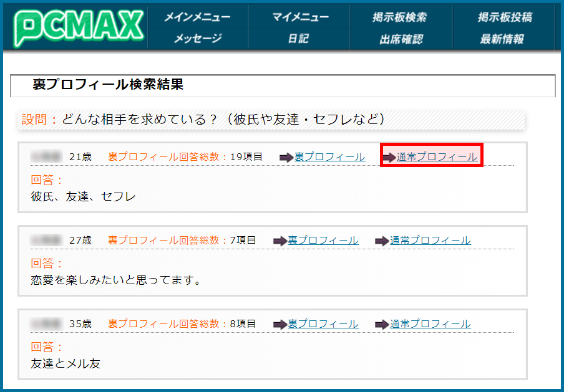This screenshot has width=564, height=392.
Task: Open 裏プロフィール link for the 21歳 user
Action: point(329,157)
